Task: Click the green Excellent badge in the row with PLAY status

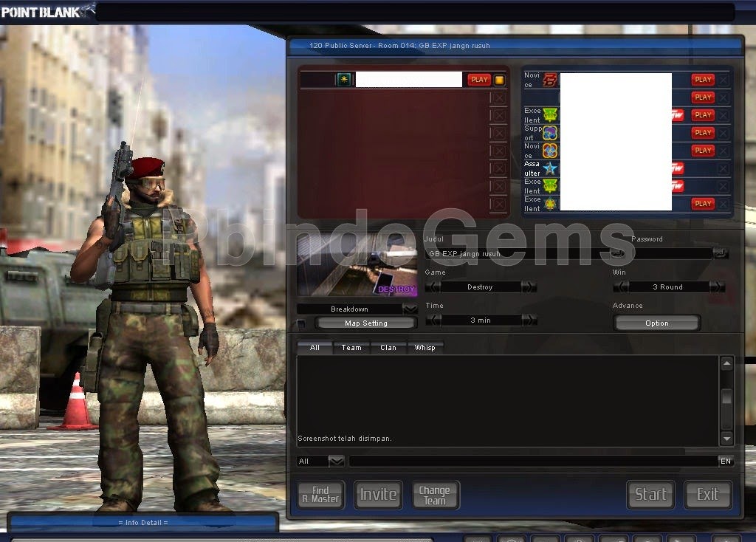Action: click(550, 114)
